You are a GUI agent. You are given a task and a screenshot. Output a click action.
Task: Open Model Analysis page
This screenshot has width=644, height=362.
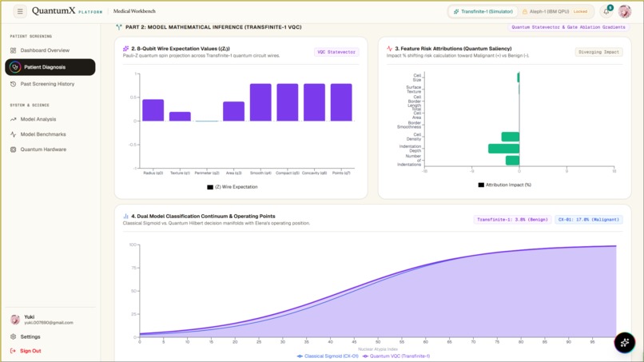pyautogui.click(x=50, y=119)
